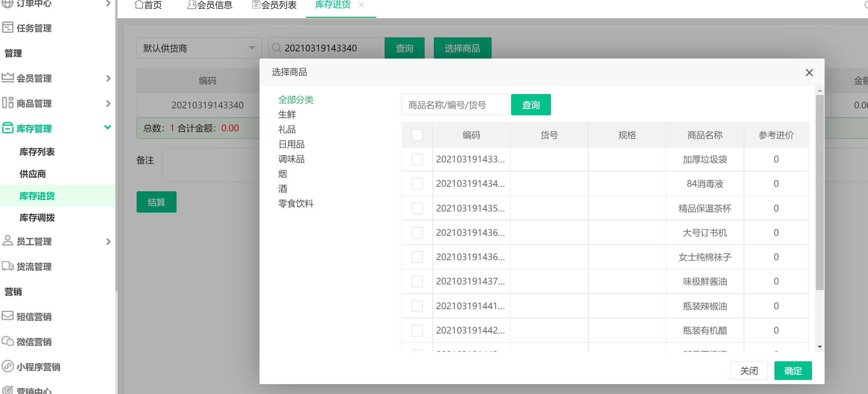Toggle the select-all checkbox in table header
The width and height of the screenshot is (868, 394).
[x=417, y=135]
